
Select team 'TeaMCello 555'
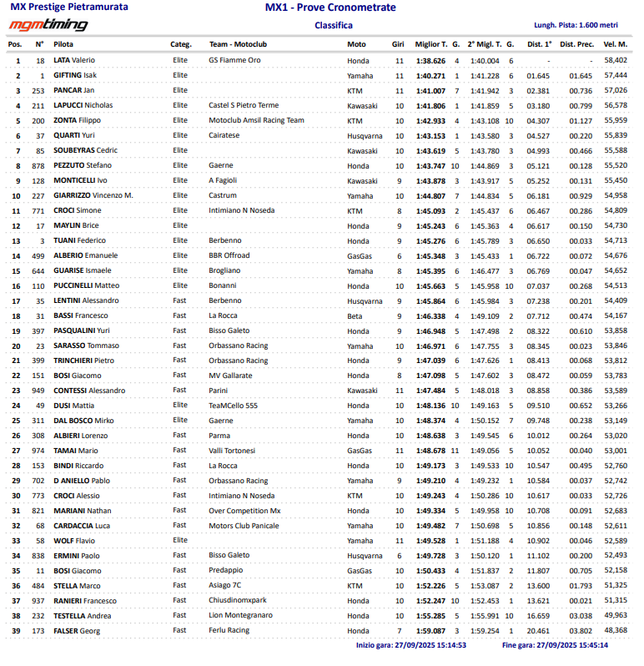(233, 406)
